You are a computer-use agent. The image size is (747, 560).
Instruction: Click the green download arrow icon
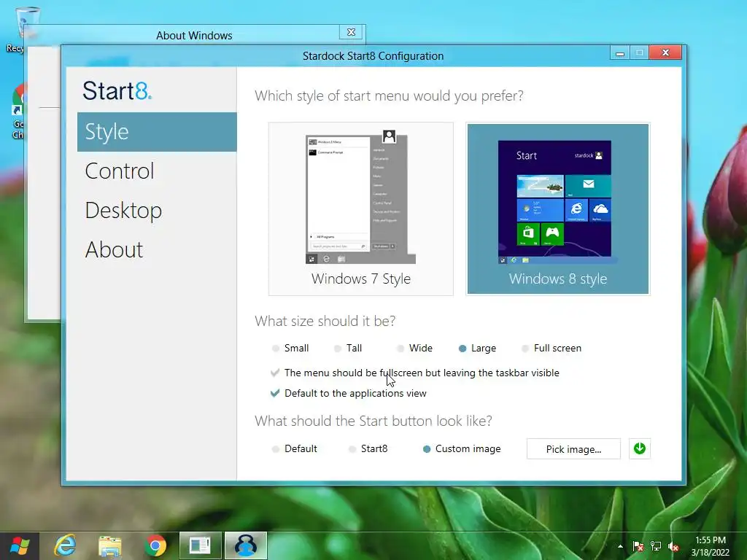tap(640, 448)
